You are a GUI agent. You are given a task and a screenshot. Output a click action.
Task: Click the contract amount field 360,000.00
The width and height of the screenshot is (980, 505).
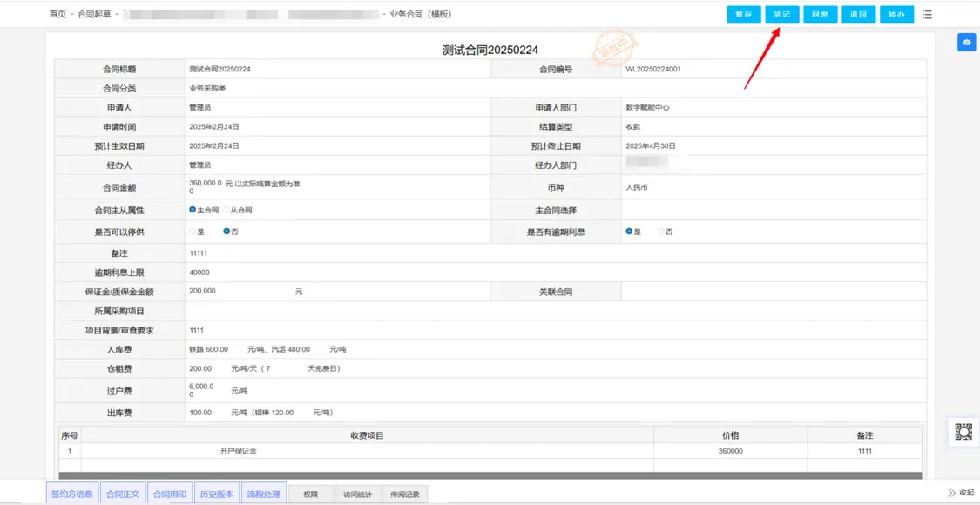tap(205, 187)
